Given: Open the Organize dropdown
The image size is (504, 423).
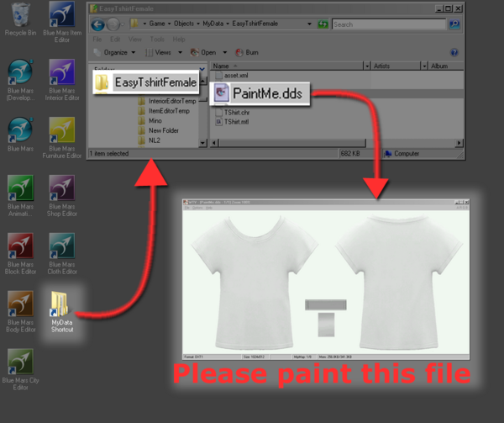Looking at the screenshot, I should click(x=115, y=52).
